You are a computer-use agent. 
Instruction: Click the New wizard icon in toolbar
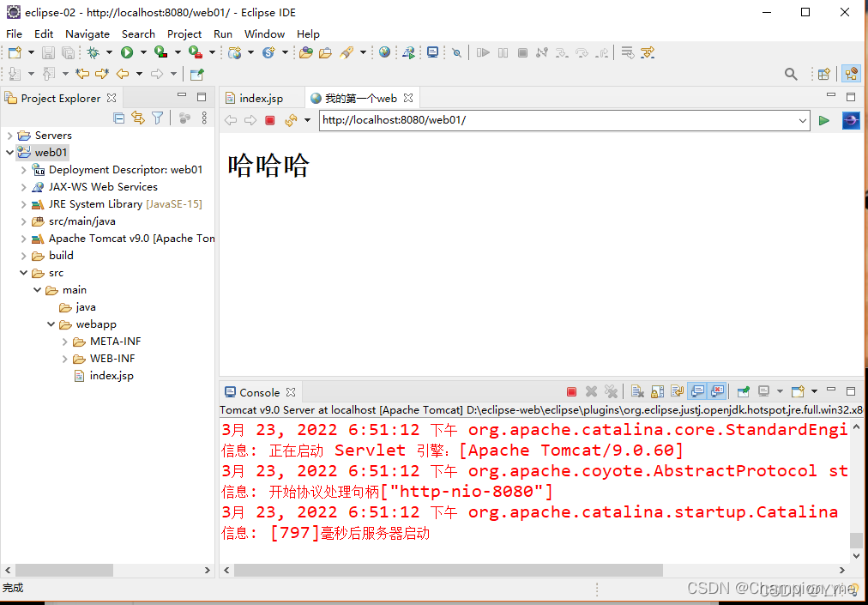[15, 52]
